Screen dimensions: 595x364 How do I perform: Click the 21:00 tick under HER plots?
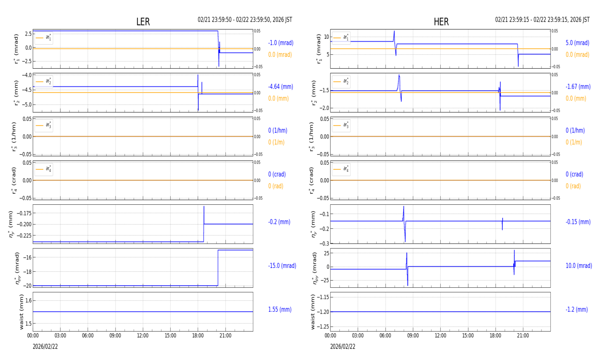coord(523,336)
